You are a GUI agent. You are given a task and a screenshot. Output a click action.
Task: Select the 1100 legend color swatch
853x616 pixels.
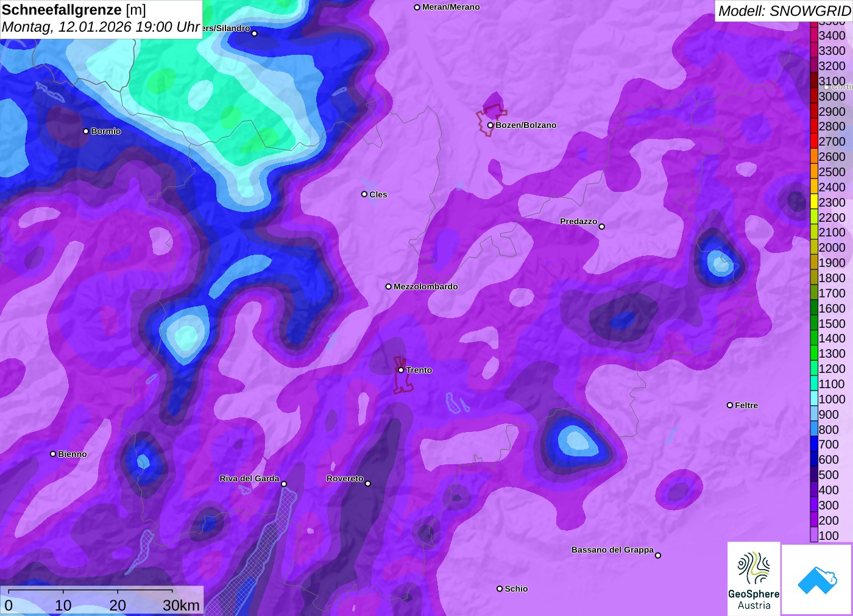click(x=814, y=384)
